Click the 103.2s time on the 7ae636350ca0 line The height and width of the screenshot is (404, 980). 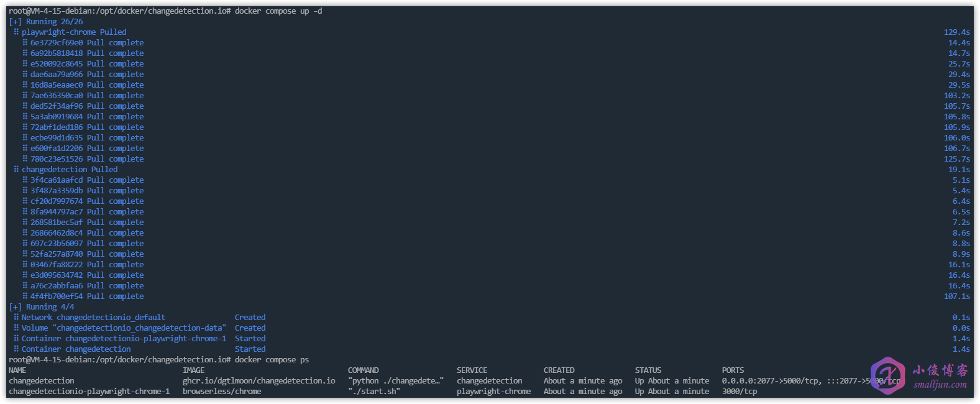coord(957,96)
